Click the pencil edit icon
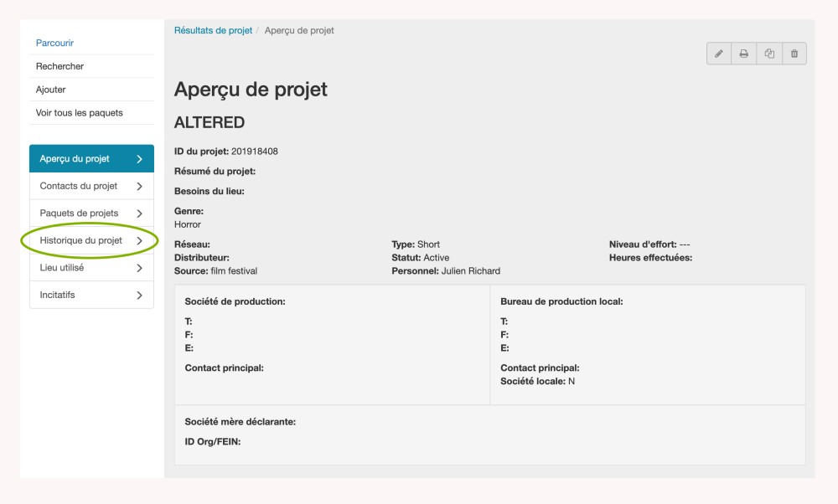The width and height of the screenshot is (838, 504). tap(719, 54)
